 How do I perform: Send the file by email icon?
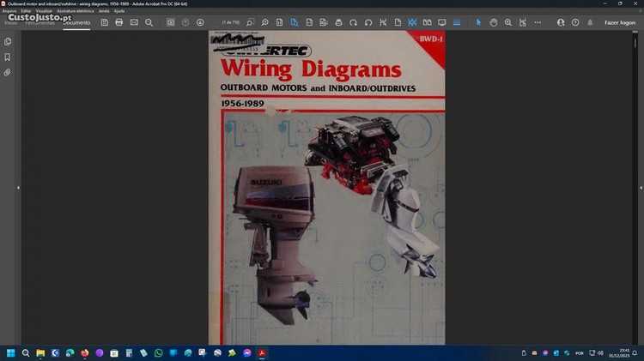point(134,22)
